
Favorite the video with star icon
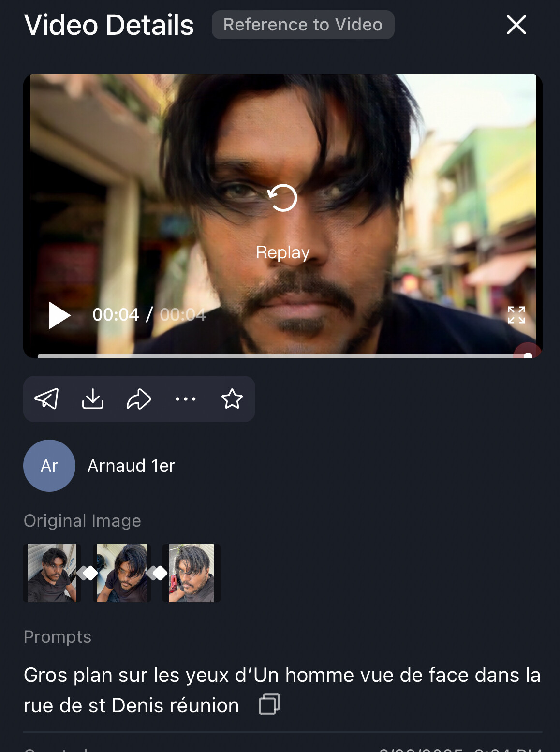coord(232,399)
